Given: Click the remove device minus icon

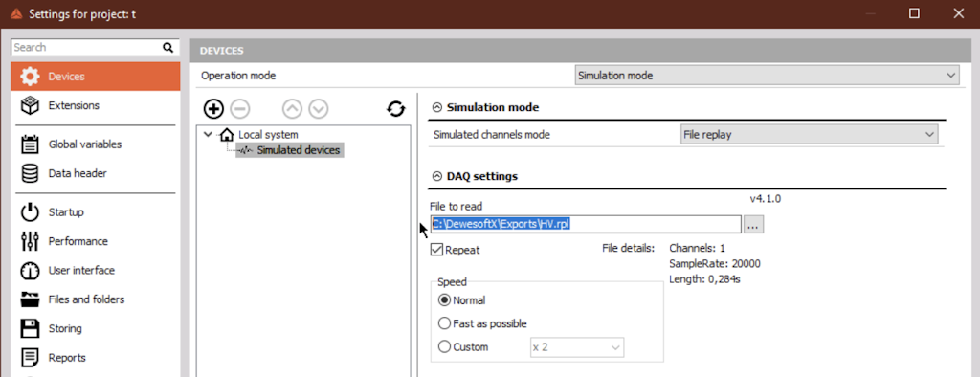Looking at the screenshot, I should 240,109.
